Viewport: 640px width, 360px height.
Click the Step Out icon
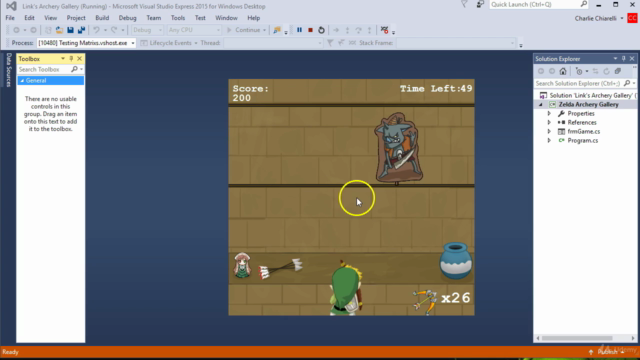click(369, 30)
